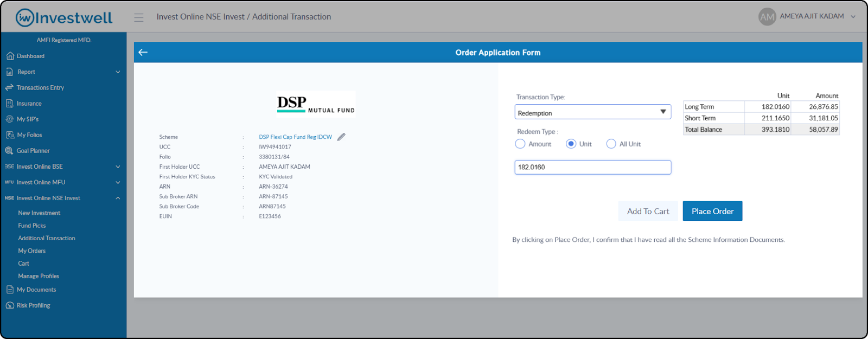Image resolution: width=868 pixels, height=339 pixels.
Task: Select the Unit redeem type radio
Action: click(x=571, y=144)
